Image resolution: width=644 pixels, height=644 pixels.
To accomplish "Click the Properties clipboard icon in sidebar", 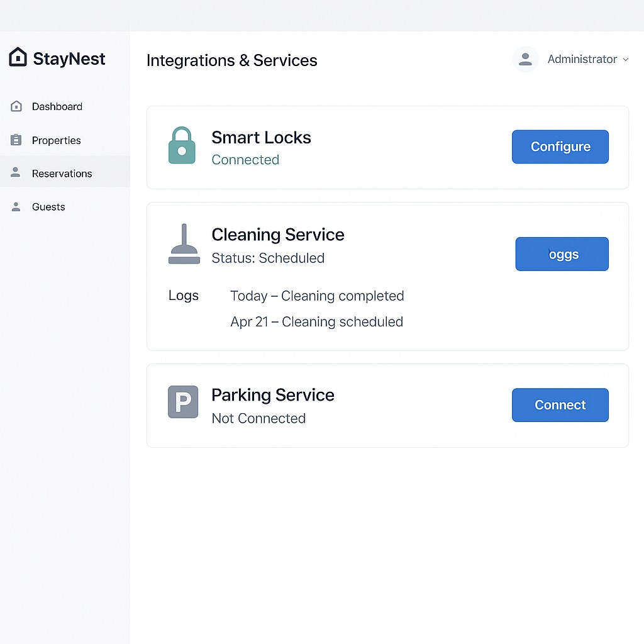I will (17, 140).
